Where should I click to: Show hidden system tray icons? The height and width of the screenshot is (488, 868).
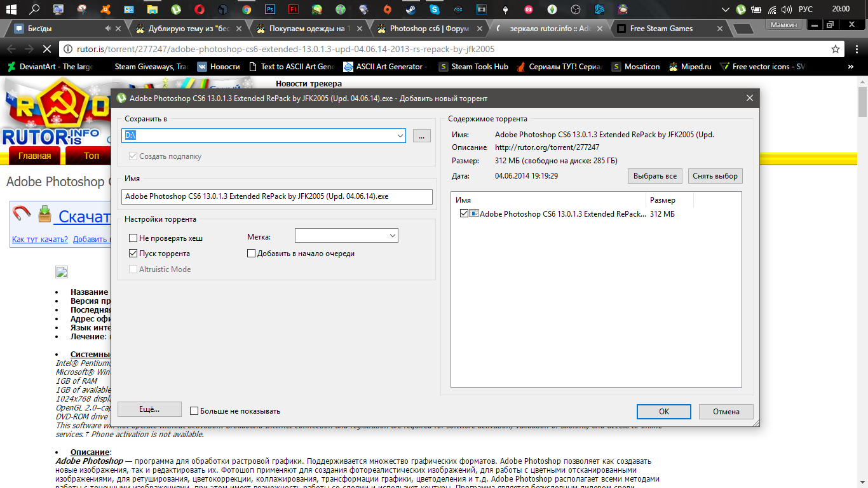pyautogui.click(x=726, y=10)
